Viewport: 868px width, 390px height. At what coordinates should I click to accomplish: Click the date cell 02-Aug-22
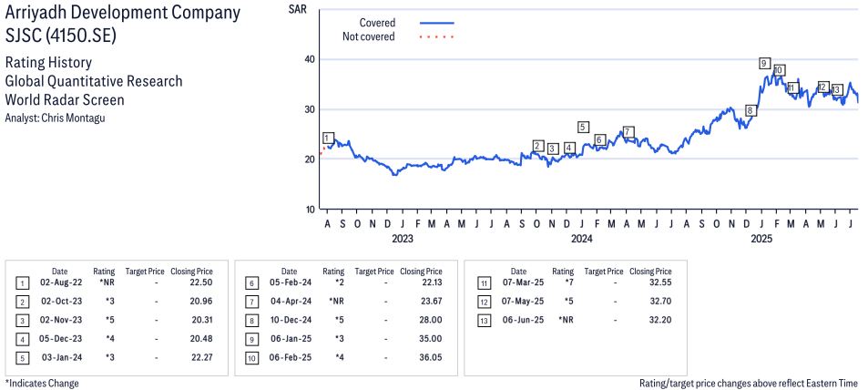point(60,283)
